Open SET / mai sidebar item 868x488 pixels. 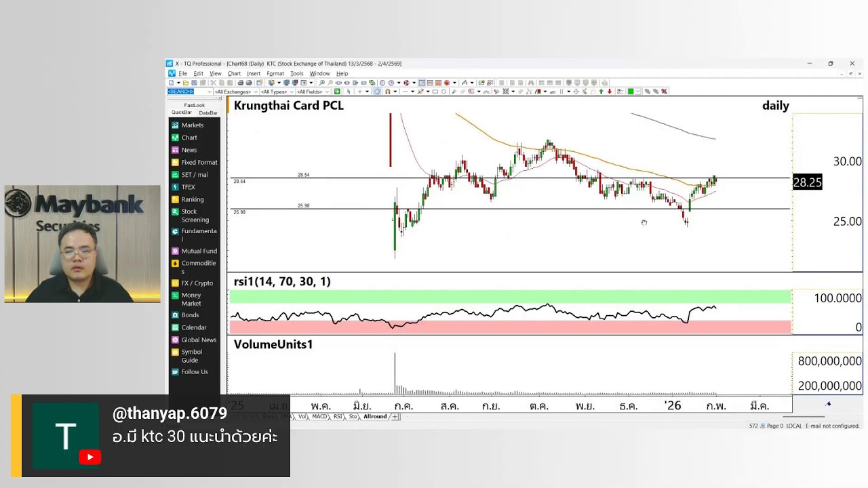194,175
